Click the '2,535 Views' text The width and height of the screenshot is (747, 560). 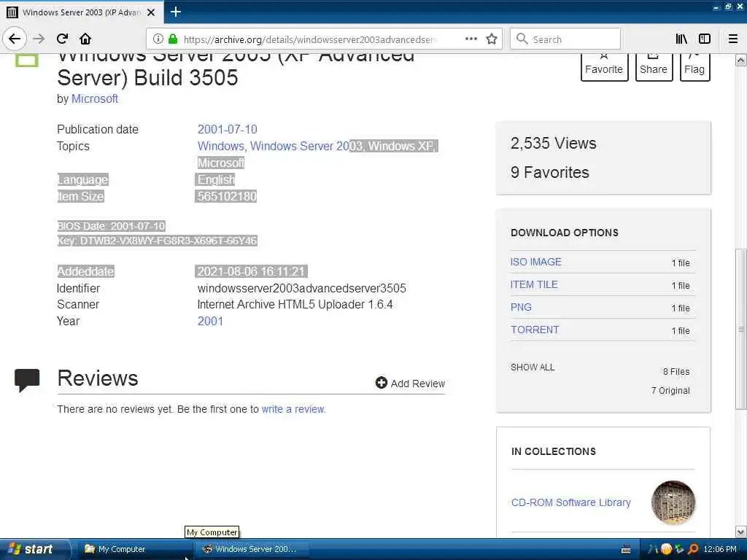(553, 144)
